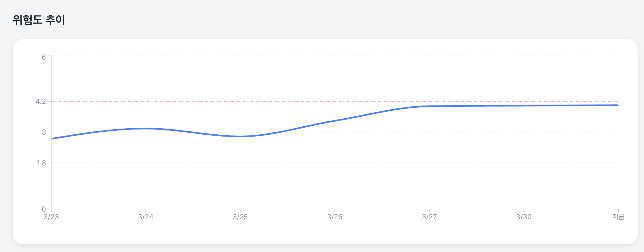The image size is (644, 252).
Task: Pick the 3/25 date on the x-axis
Action: coord(240,217)
